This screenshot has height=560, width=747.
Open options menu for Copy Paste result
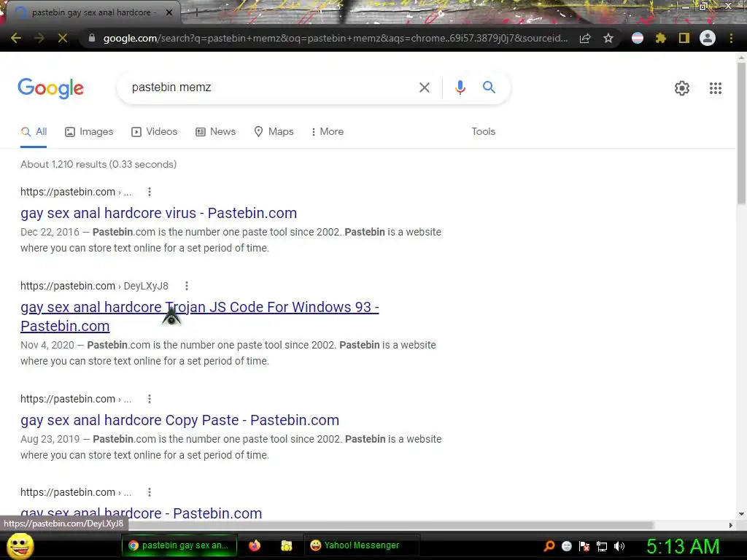[150, 399]
